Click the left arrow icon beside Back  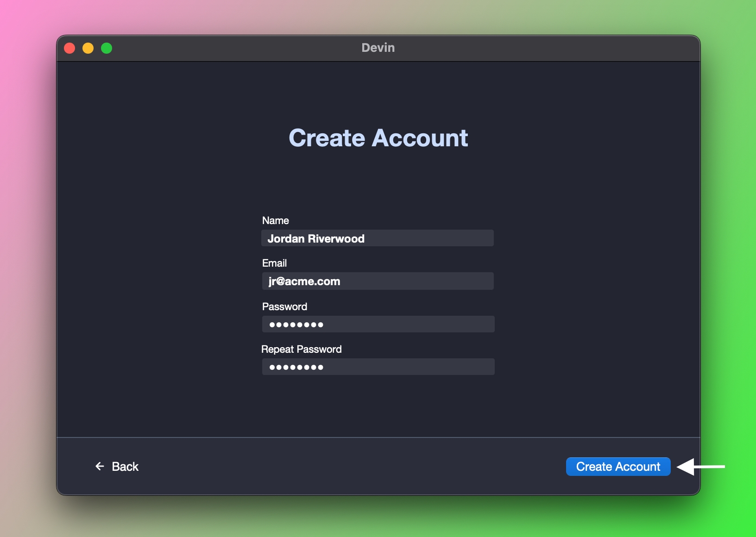[x=100, y=466]
